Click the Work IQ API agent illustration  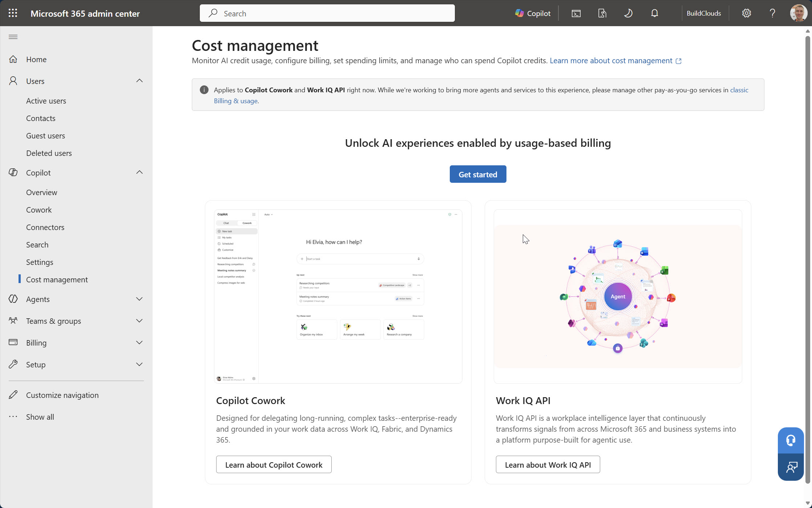point(618,296)
